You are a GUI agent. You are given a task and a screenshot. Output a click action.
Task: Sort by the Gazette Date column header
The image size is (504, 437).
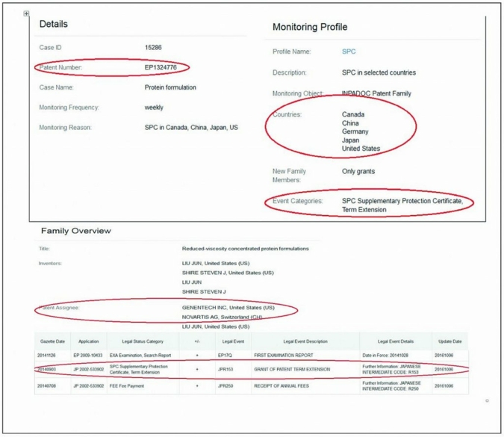pyautogui.click(x=51, y=340)
